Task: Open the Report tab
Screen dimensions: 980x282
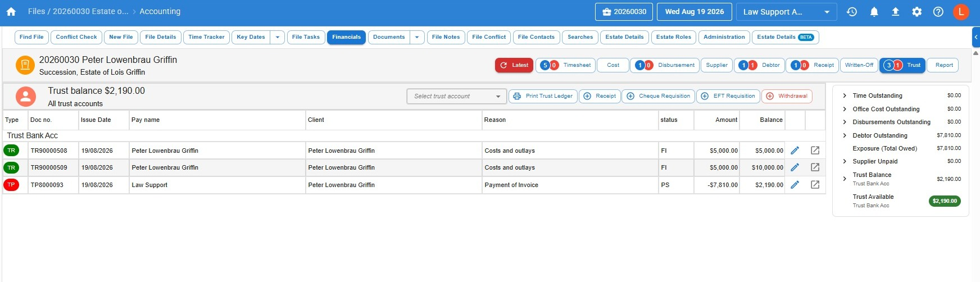Action: coord(943,65)
